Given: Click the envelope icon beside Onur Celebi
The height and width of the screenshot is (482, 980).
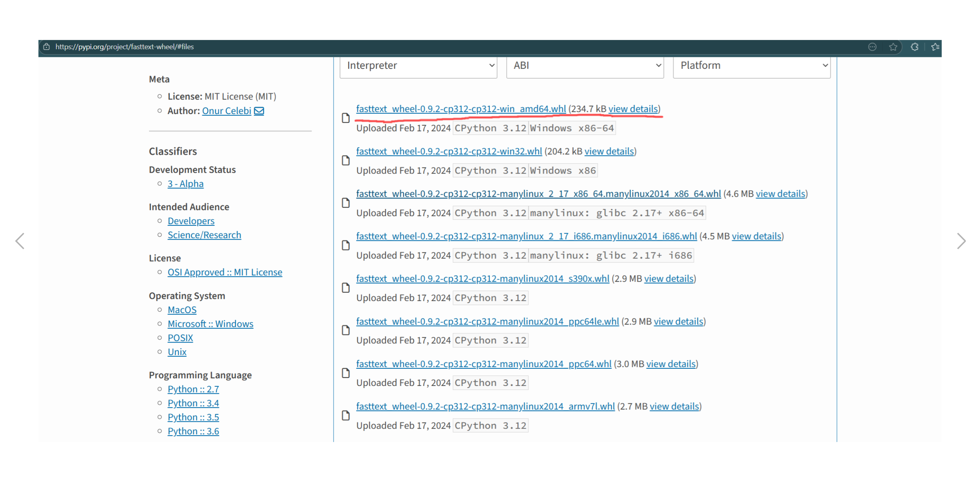Looking at the screenshot, I should point(259,111).
